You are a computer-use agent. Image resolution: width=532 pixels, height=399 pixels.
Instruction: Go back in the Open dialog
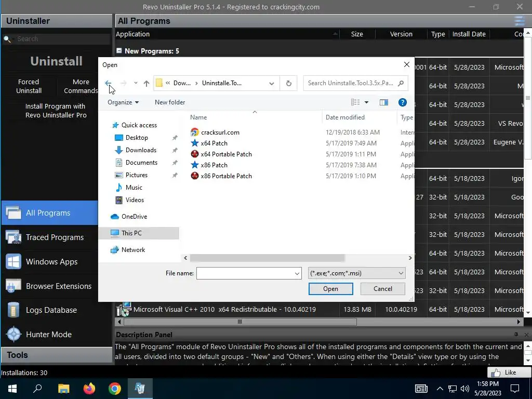(108, 83)
